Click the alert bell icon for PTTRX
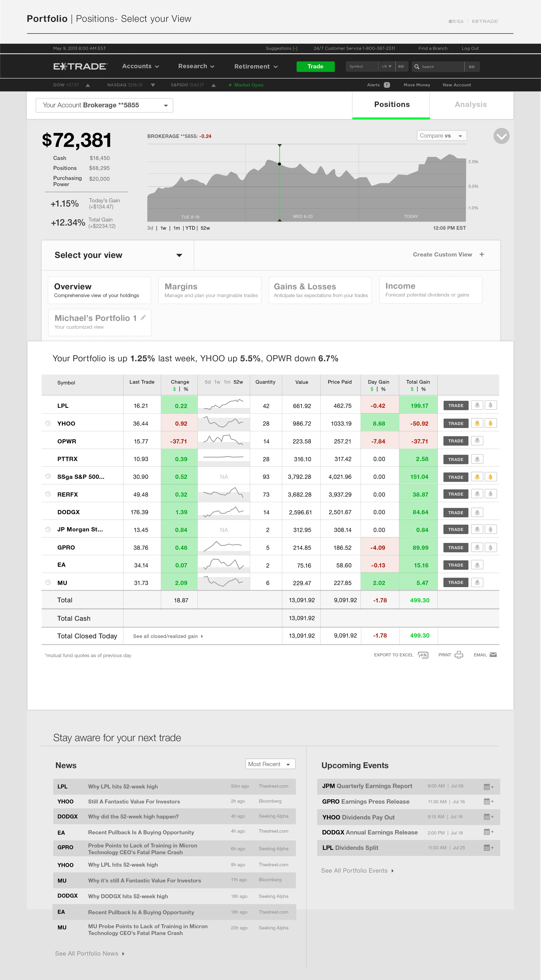The image size is (541, 980). pos(477,459)
